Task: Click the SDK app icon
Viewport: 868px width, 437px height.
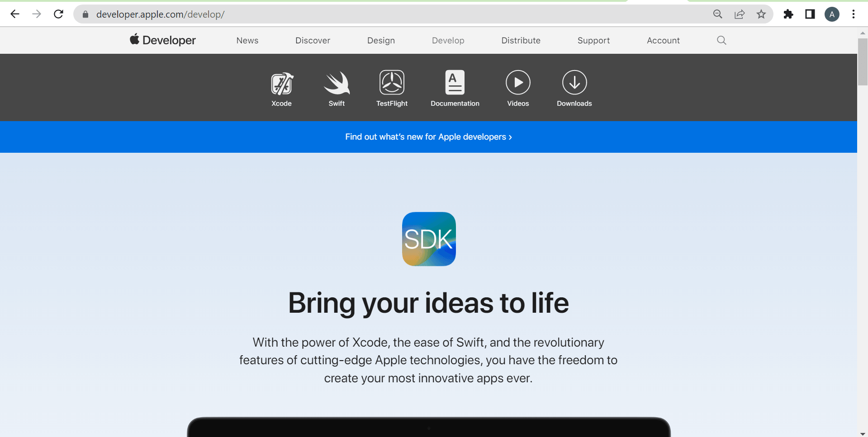Action: click(x=429, y=239)
